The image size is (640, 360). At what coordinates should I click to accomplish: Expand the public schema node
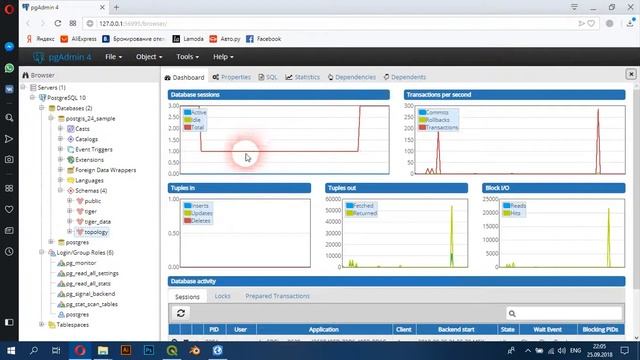tap(70, 201)
